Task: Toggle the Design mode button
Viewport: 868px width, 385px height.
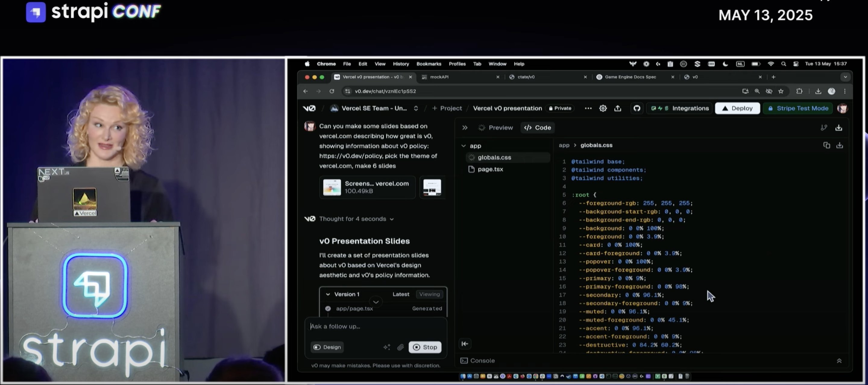Action: (x=327, y=347)
